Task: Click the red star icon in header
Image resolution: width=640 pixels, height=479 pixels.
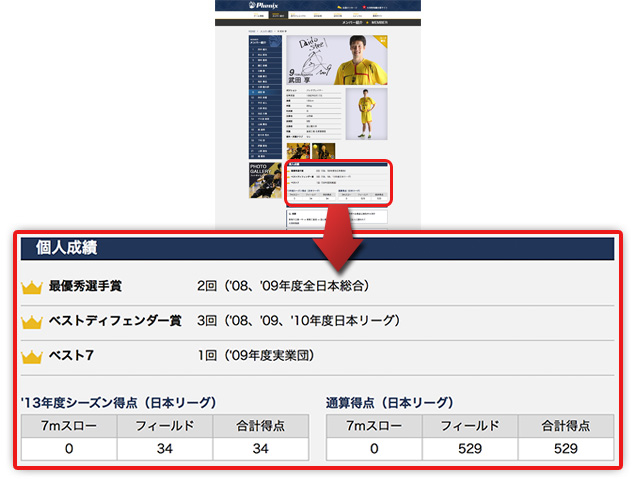Action: tap(364, 7)
